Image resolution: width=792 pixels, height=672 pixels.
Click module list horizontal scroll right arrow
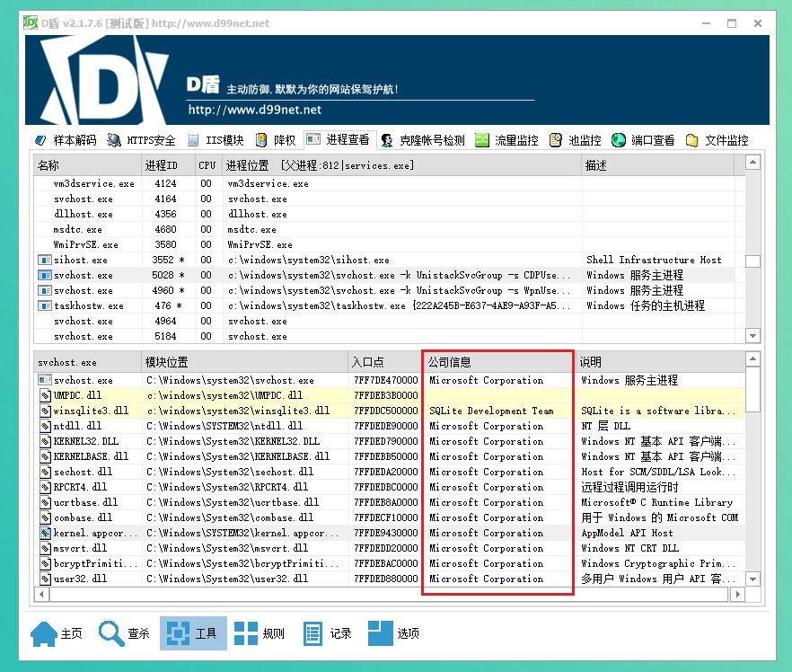click(737, 594)
